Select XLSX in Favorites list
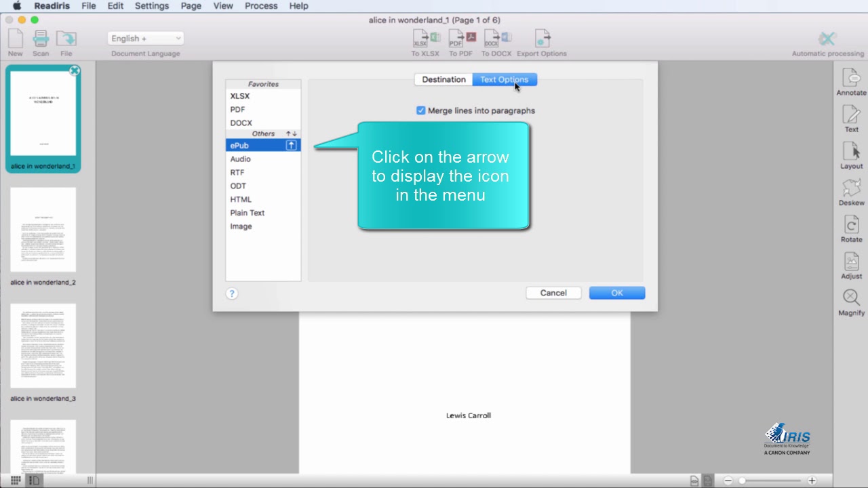 (x=263, y=96)
